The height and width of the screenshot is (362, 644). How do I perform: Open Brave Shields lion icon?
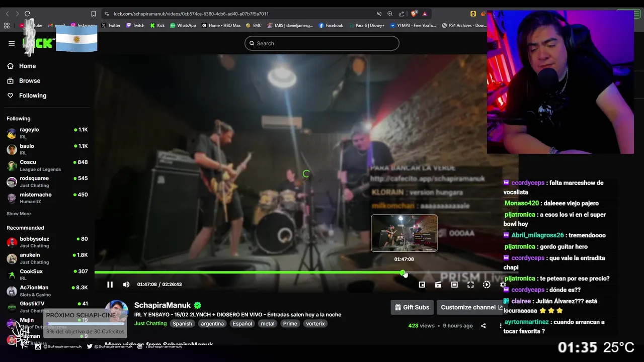414,14
